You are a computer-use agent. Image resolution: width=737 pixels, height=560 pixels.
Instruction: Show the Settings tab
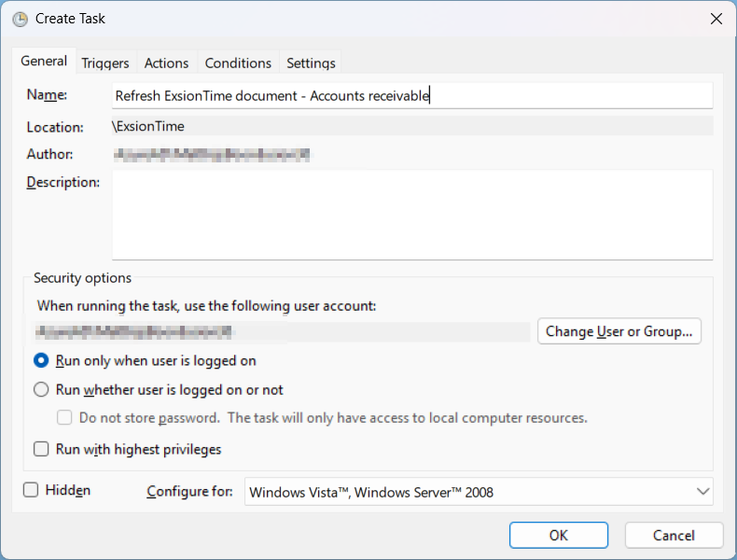click(311, 63)
